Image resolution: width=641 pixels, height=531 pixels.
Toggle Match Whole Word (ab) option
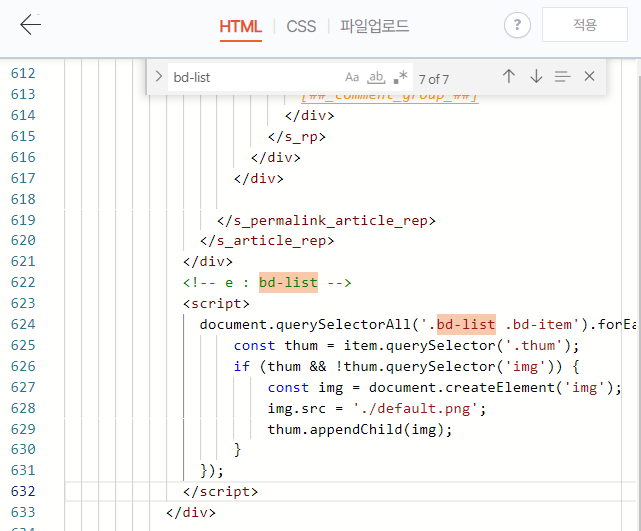tap(376, 77)
